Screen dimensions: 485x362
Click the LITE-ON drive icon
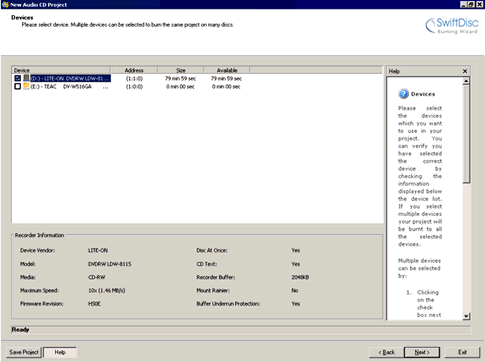[x=26, y=78]
